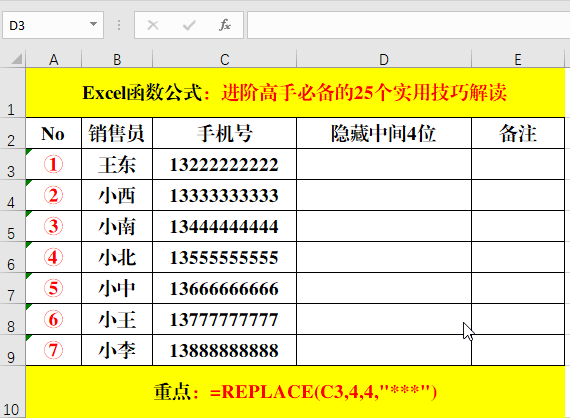
Task: Select row 1 header
Action: click(x=12, y=93)
